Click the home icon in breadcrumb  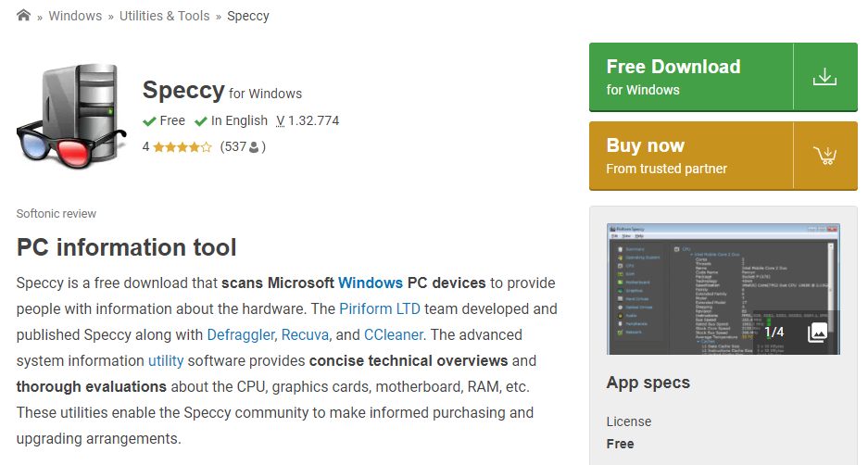click(x=23, y=16)
